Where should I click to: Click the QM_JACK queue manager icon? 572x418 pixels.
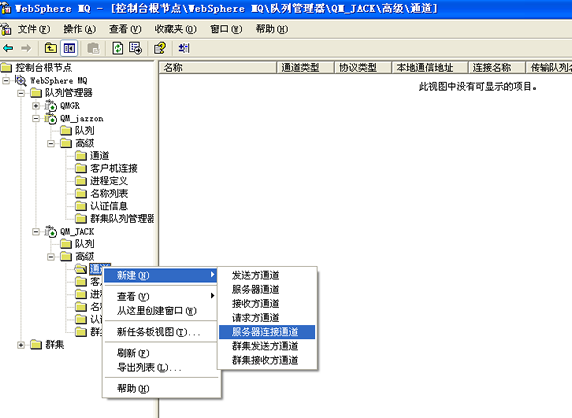[x=51, y=232]
